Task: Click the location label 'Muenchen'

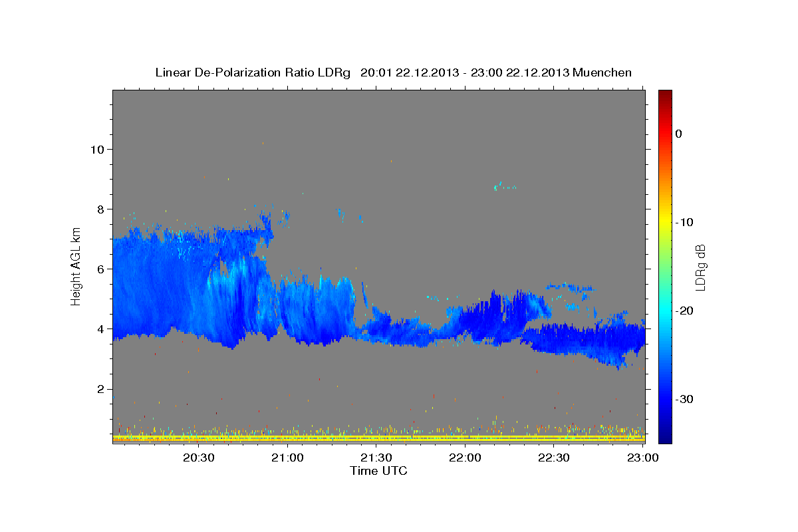Action: coord(601,72)
